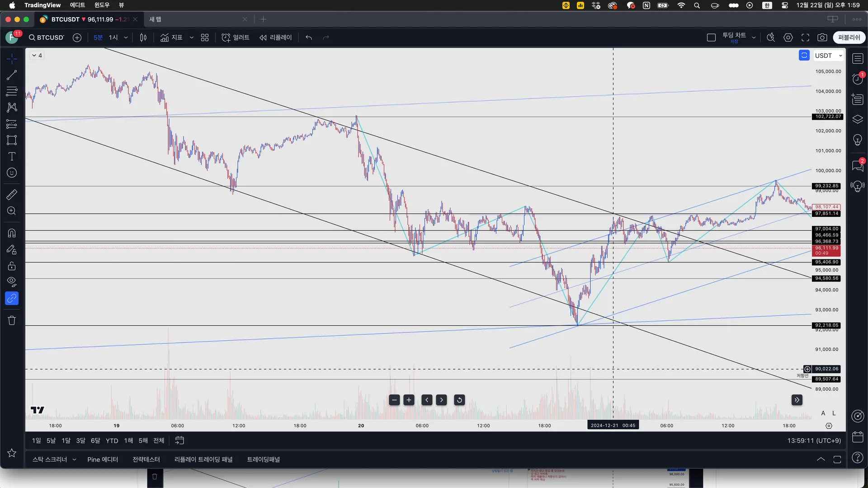This screenshot has width=868, height=488.
Task: Open the timeframe interval dropdown chevron
Action: (x=126, y=38)
